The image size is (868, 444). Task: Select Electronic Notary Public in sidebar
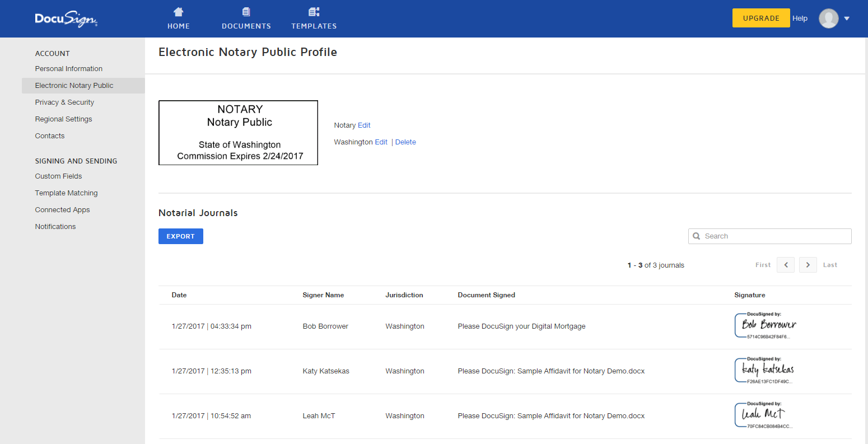pos(83,86)
